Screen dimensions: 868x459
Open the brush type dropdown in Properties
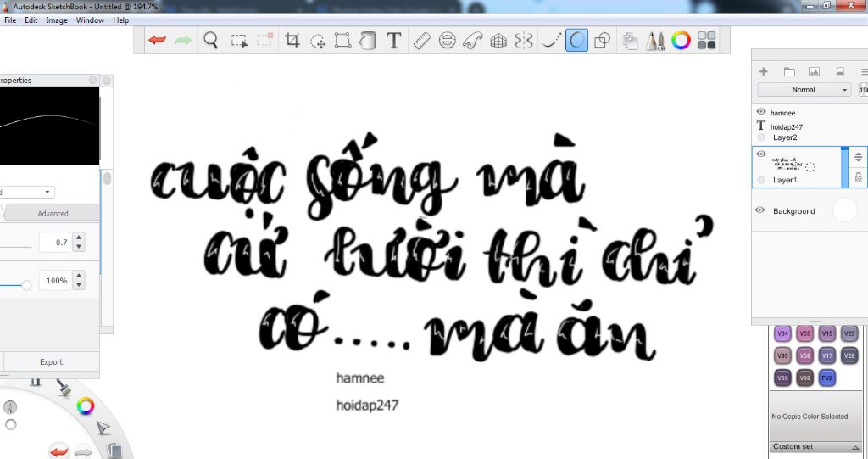[27, 192]
